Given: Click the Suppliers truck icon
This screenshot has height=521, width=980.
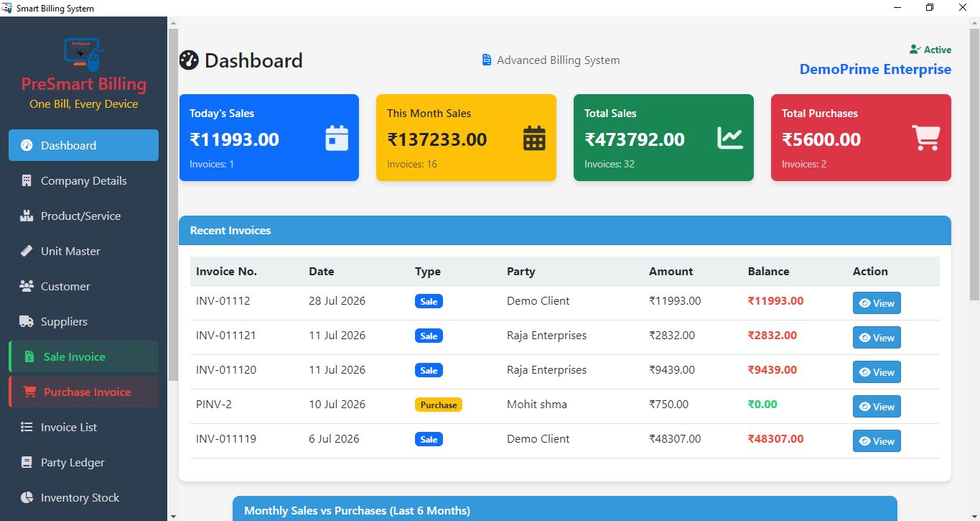Looking at the screenshot, I should tap(27, 321).
